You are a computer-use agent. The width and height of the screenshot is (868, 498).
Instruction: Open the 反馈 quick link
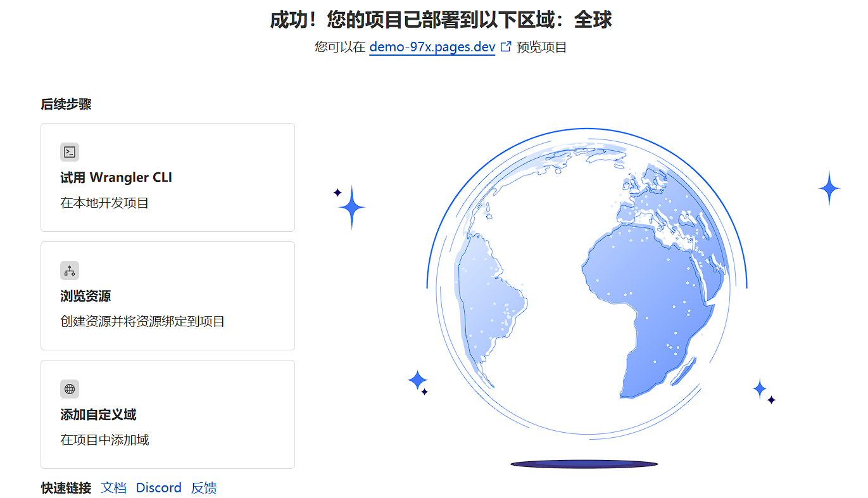204,488
